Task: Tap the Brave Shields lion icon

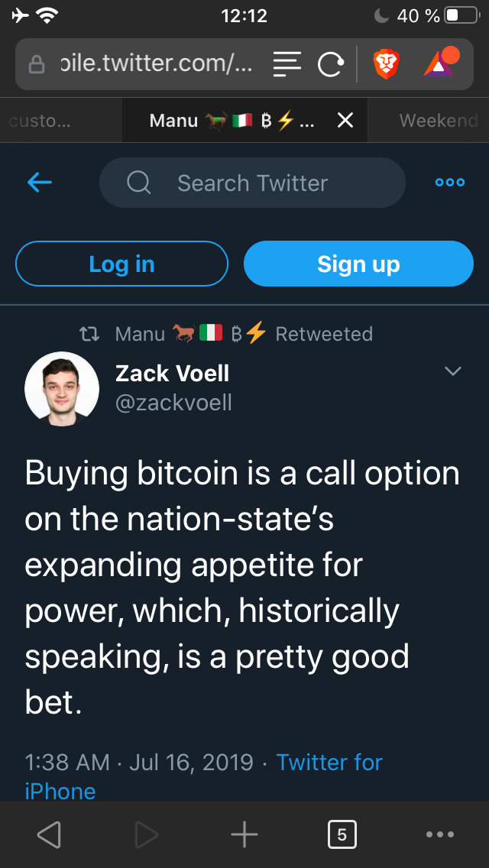Action: coord(386,65)
